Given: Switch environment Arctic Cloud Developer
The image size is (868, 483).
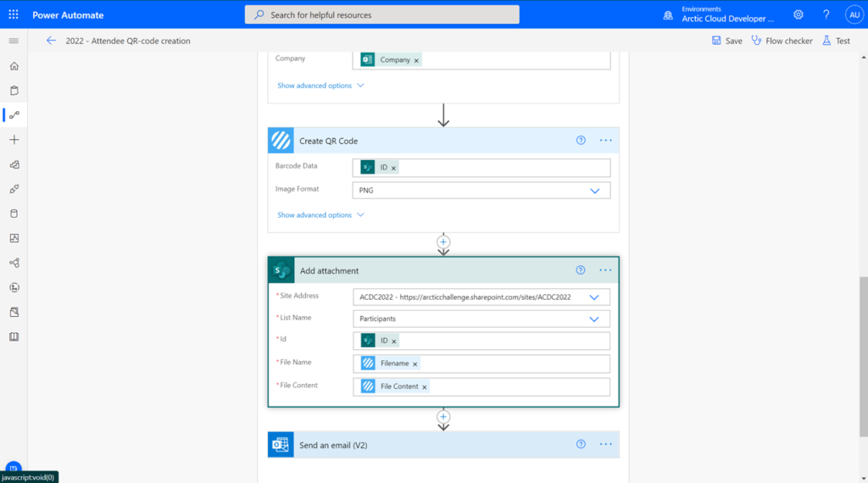Looking at the screenshot, I should [x=727, y=19].
